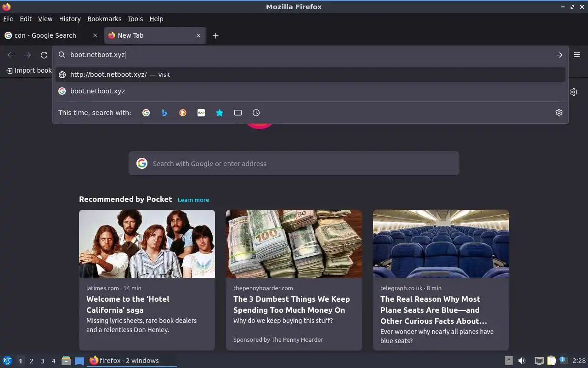Switch to cdn - Google Search tab
This screenshot has width=588, height=368.
pyautogui.click(x=51, y=35)
